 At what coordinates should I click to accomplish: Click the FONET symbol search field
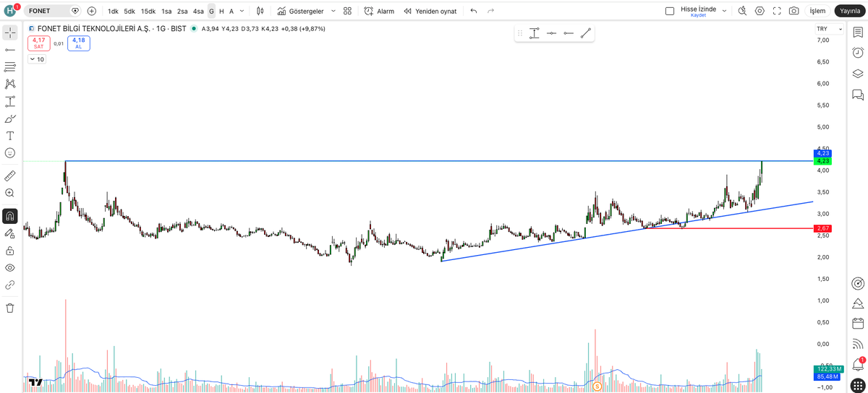pos(54,11)
